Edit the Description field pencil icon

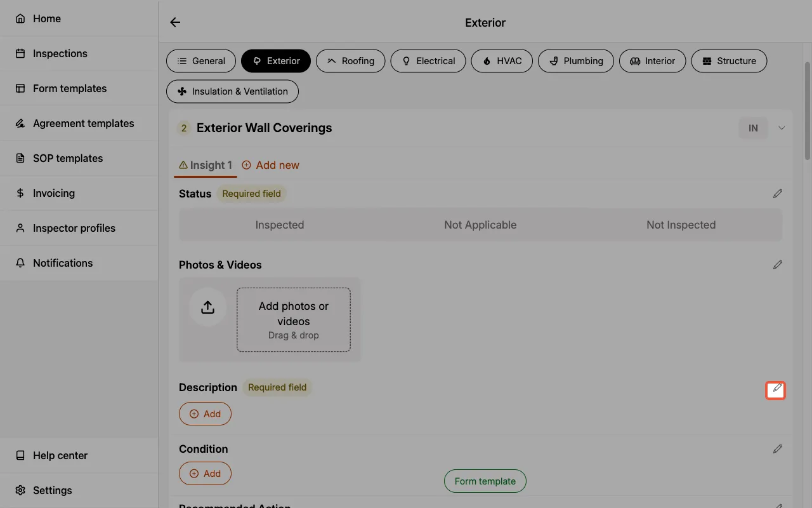click(775, 388)
